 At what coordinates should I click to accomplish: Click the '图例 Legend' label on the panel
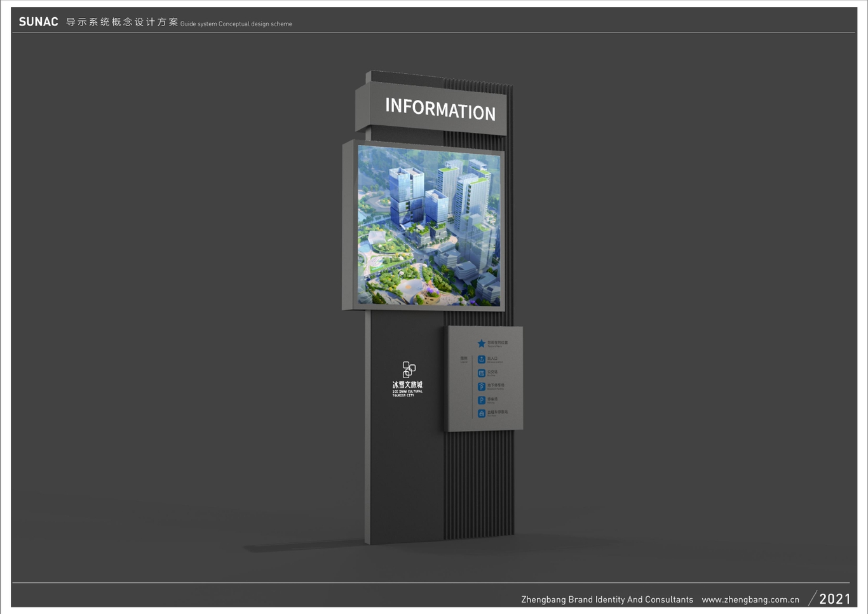[464, 359]
